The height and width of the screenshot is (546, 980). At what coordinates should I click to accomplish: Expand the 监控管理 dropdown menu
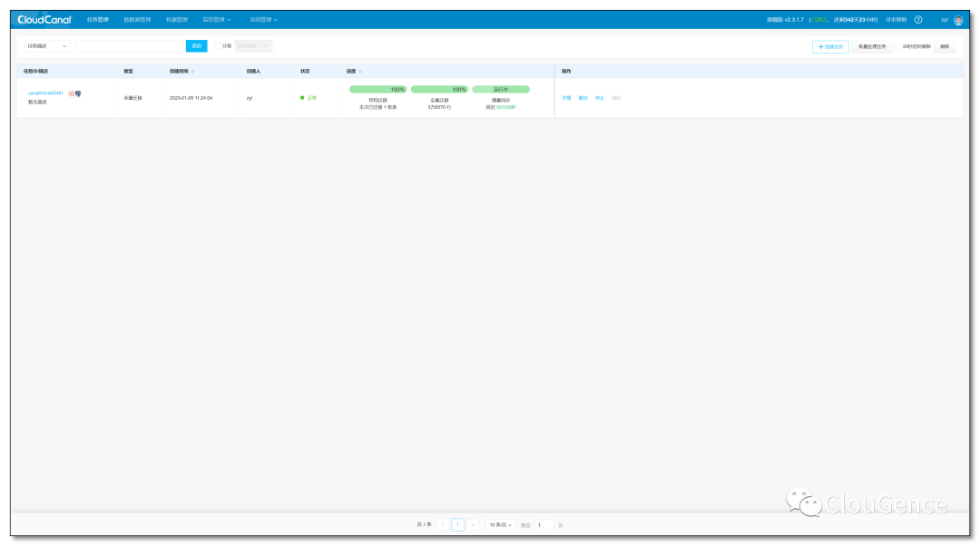pos(216,20)
